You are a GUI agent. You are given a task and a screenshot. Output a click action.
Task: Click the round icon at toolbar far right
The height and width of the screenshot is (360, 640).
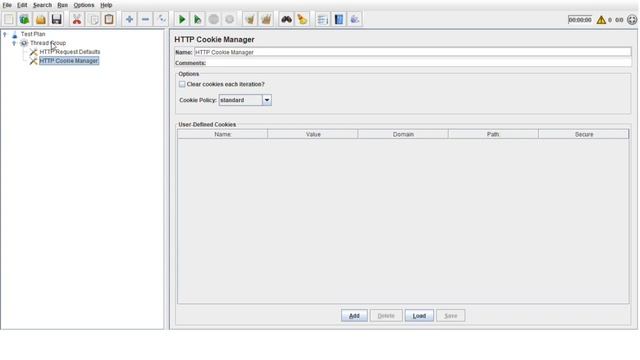(632, 20)
